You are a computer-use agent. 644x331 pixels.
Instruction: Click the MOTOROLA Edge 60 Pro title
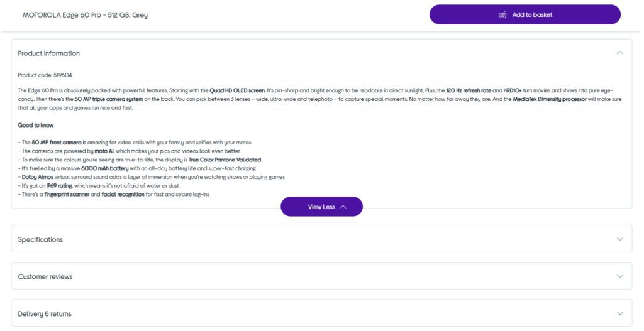[x=85, y=15]
